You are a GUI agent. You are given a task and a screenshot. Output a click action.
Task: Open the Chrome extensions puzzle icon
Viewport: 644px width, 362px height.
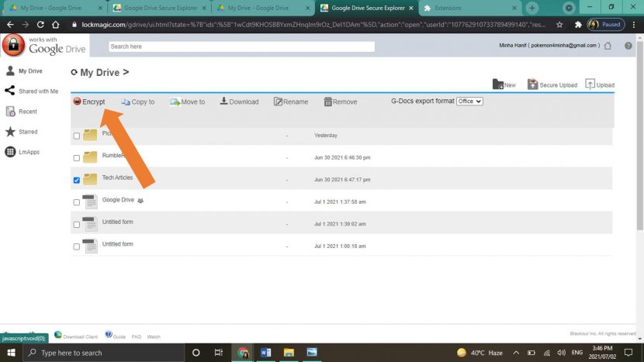click(578, 25)
